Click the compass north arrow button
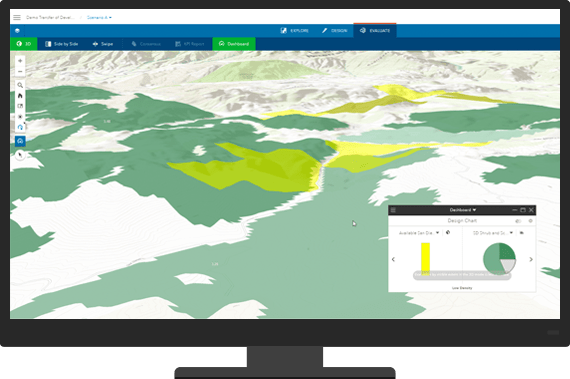The width and height of the screenshot is (570, 379). coord(20,155)
